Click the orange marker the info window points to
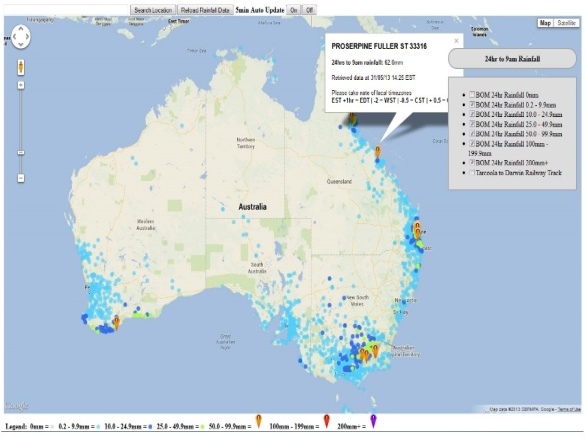 click(x=378, y=152)
